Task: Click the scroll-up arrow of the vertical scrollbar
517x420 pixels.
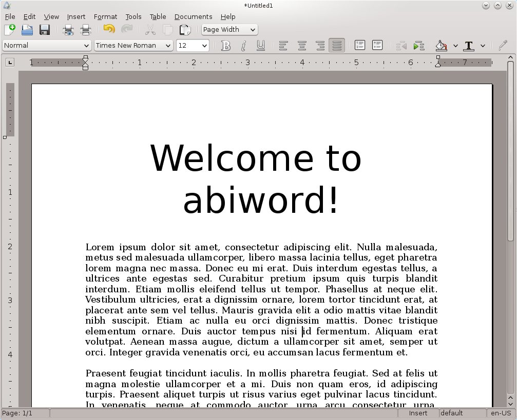Action: [x=510, y=57]
